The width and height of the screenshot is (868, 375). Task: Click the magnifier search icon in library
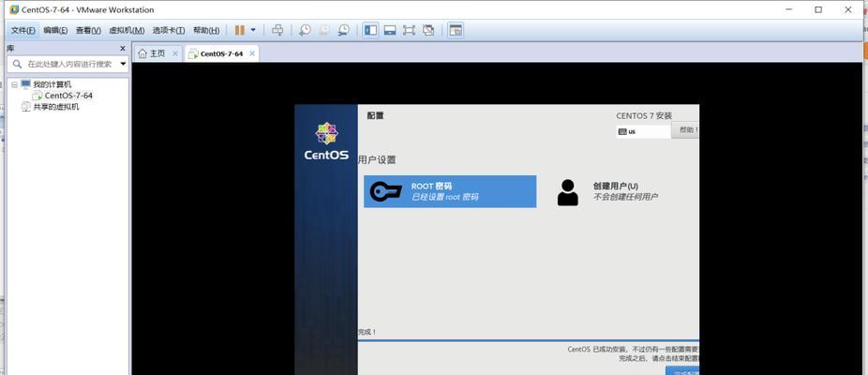point(17,64)
